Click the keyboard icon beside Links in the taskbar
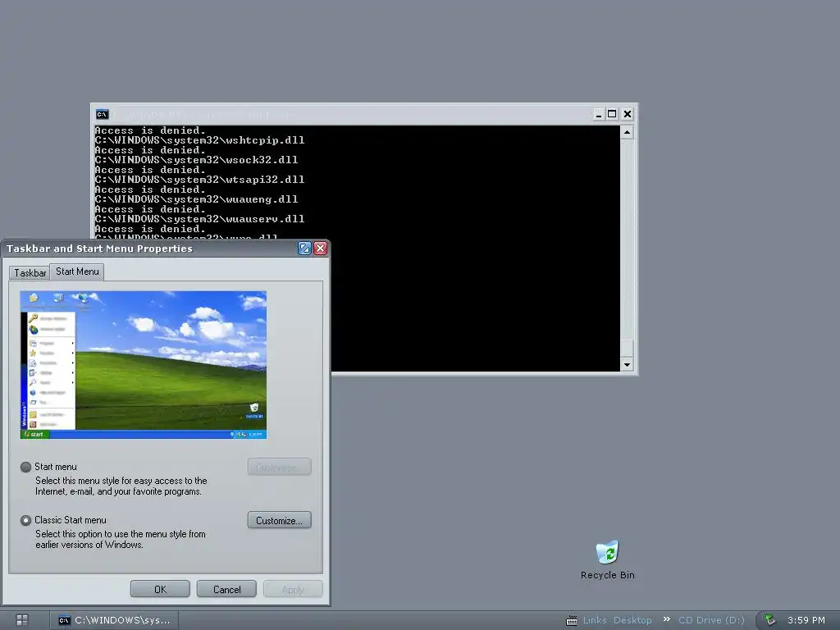The image size is (840, 630). tap(572, 620)
